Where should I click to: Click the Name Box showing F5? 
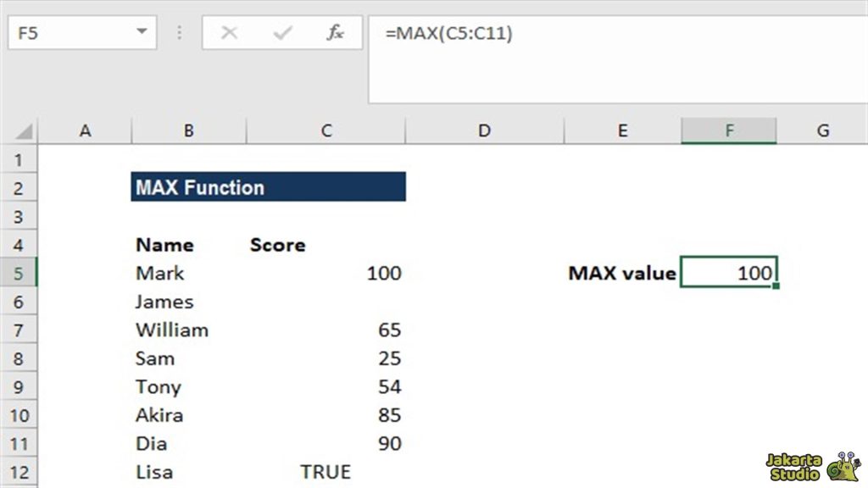point(82,33)
